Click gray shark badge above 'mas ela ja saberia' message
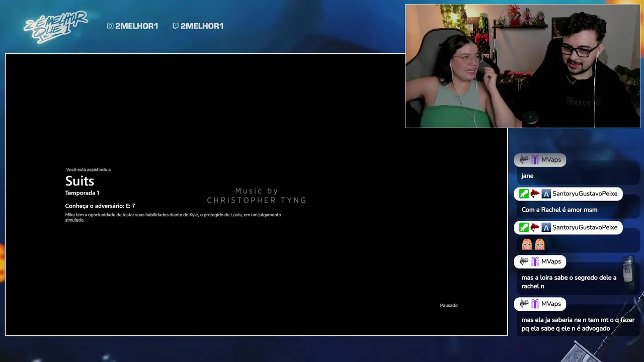 (x=524, y=304)
